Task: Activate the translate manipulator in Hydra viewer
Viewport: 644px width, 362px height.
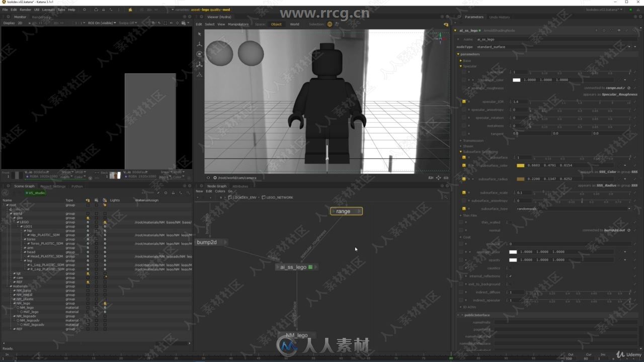Action: 199,44
